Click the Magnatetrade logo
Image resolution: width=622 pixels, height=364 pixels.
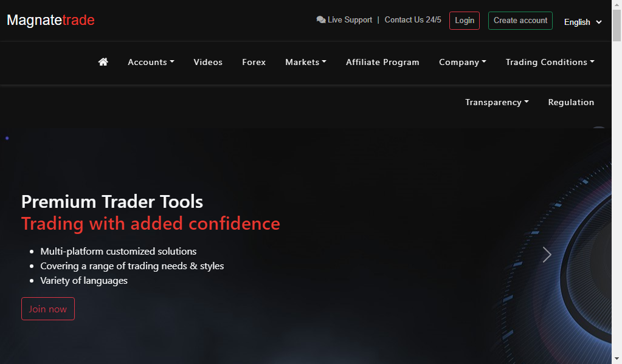tap(51, 20)
